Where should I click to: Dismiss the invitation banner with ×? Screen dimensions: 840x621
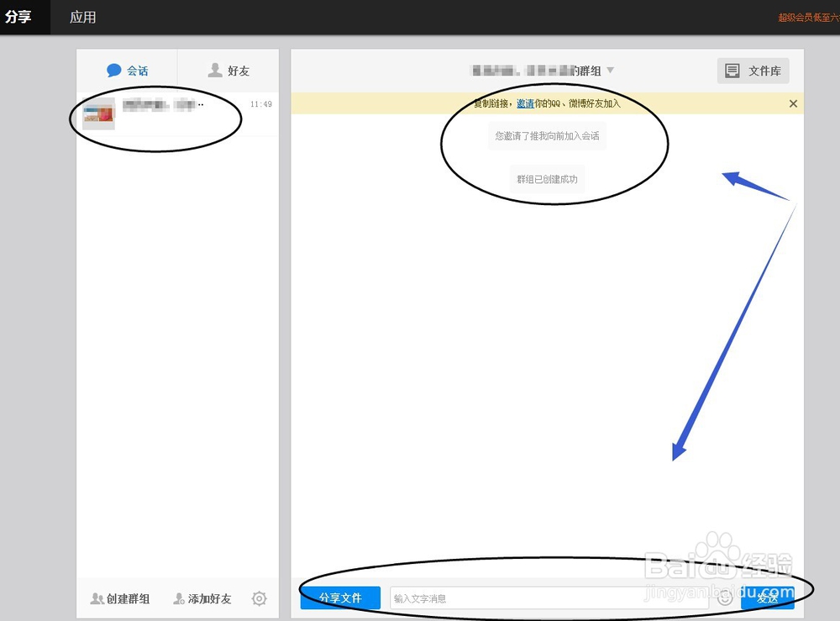coord(792,103)
